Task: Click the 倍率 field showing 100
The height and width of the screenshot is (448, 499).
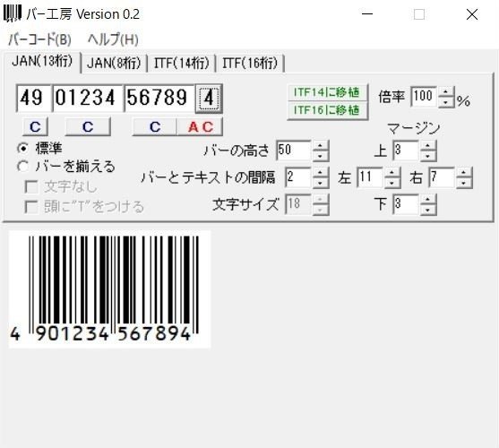Action: 424,97
